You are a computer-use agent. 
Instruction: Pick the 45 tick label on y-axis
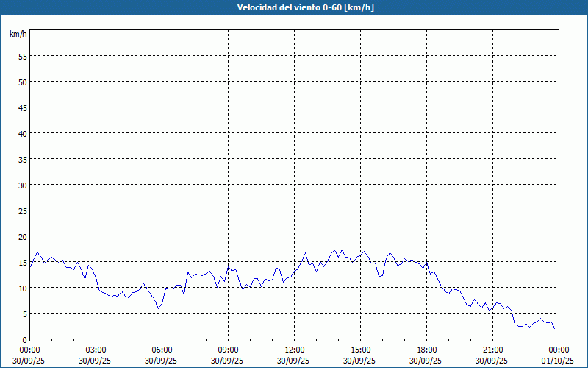tap(22, 107)
